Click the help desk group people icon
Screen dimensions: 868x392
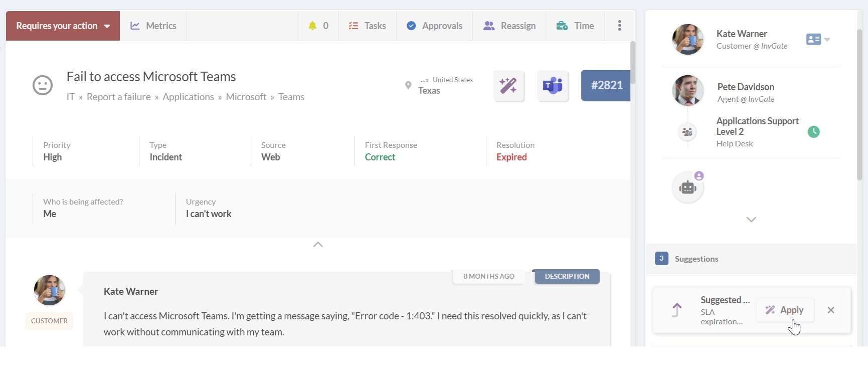pyautogui.click(x=687, y=132)
